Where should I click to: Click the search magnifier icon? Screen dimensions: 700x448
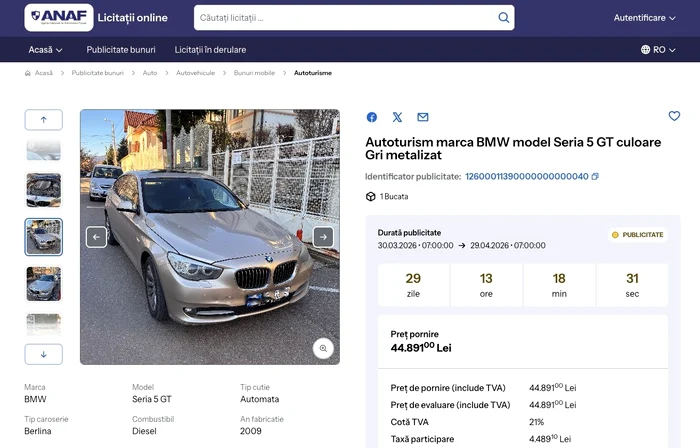(x=503, y=18)
